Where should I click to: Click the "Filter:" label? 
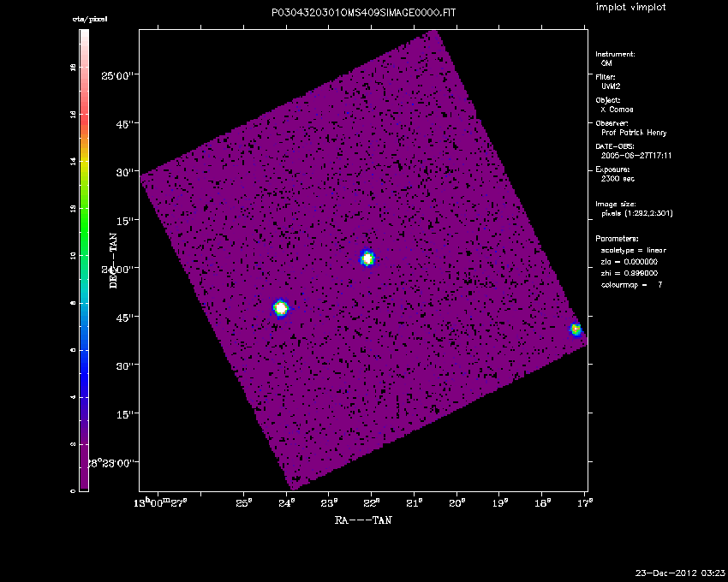(x=606, y=77)
